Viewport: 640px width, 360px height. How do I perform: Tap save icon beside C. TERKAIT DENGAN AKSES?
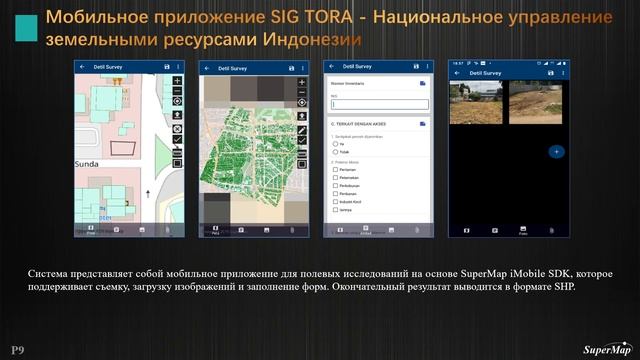click(422, 124)
